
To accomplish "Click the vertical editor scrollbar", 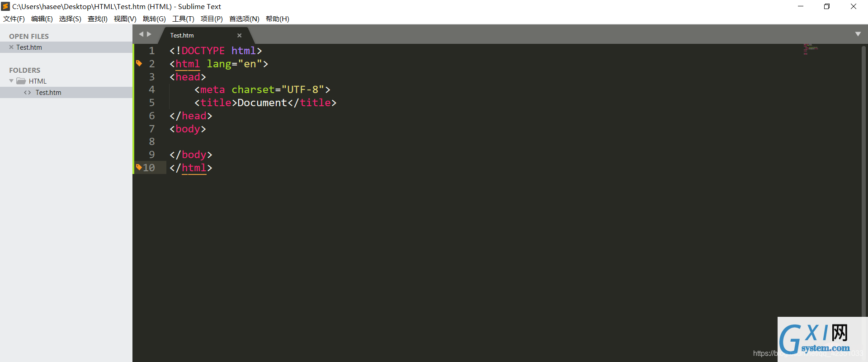I will pyautogui.click(x=863, y=181).
